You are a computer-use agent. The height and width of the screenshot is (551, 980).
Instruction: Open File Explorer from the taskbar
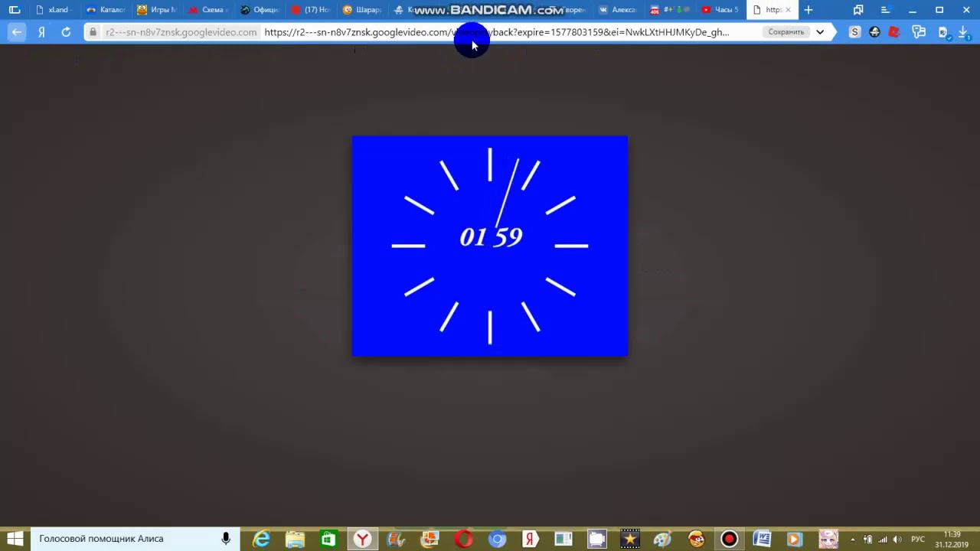295,539
